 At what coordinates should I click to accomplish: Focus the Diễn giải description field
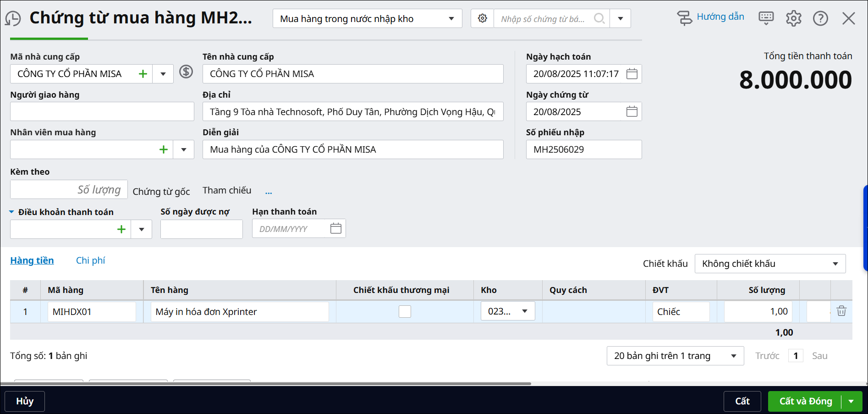click(353, 149)
